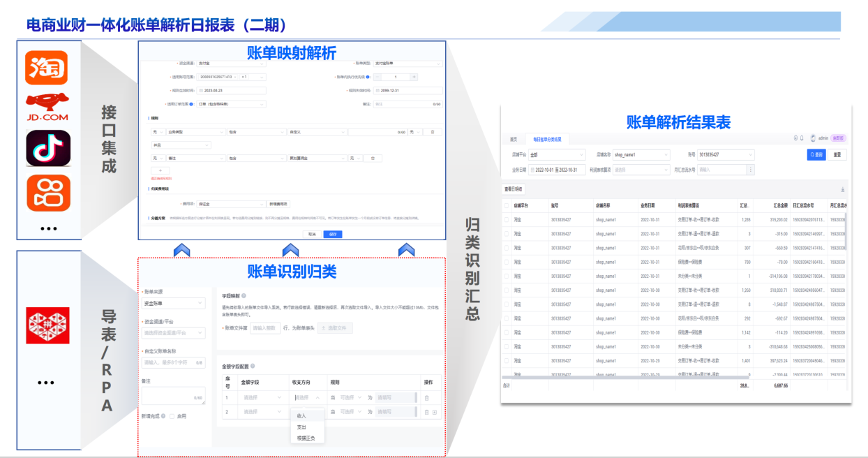The image size is (868, 458).
Task: Enable the 启用 checkbox
Action: pos(172,416)
